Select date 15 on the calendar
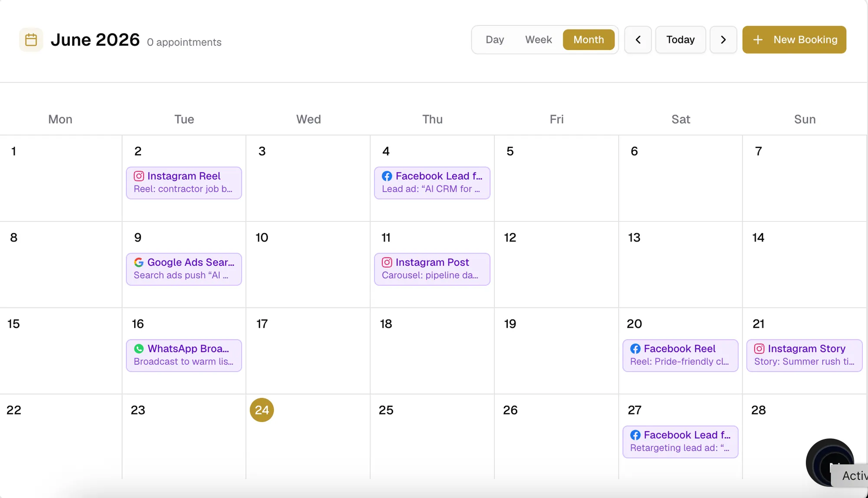The width and height of the screenshot is (868, 498). (x=14, y=324)
